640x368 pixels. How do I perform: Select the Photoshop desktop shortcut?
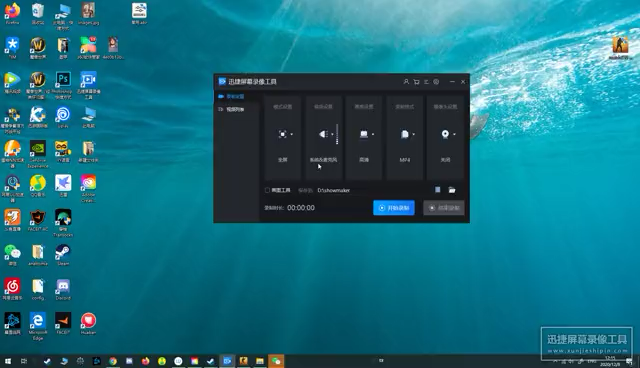click(63, 85)
